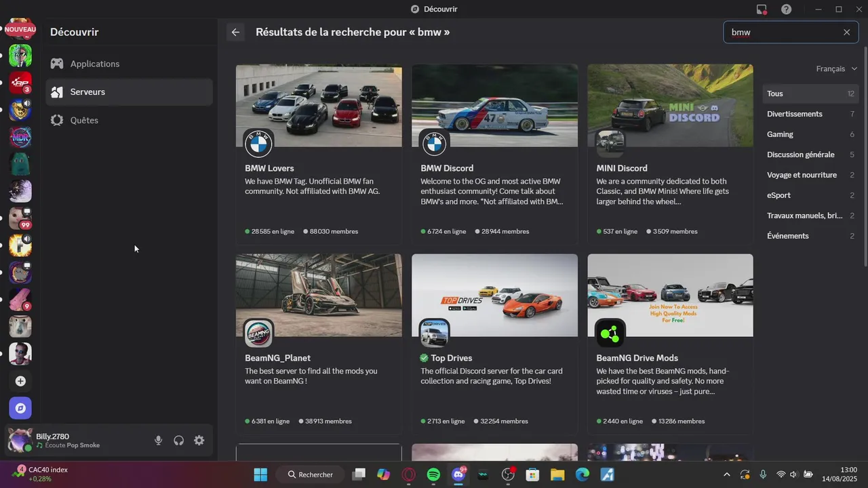The width and height of the screenshot is (868, 488).
Task: Open the green ghost server icon
Action: [20, 164]
